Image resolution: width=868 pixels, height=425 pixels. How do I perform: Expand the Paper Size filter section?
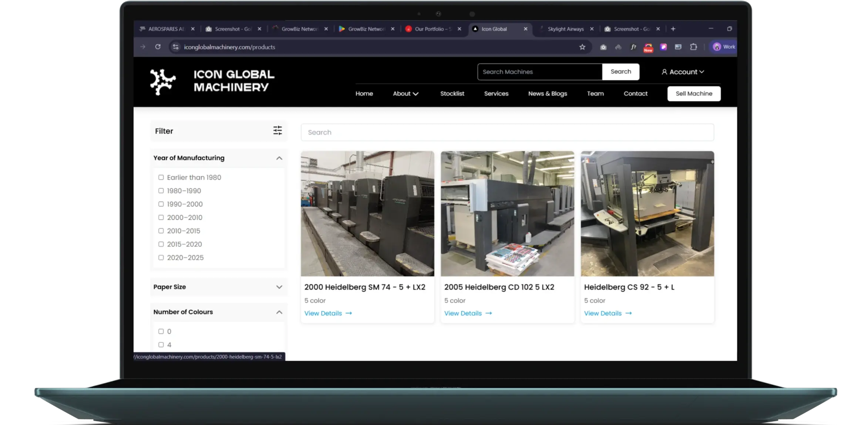coord(279,287)
